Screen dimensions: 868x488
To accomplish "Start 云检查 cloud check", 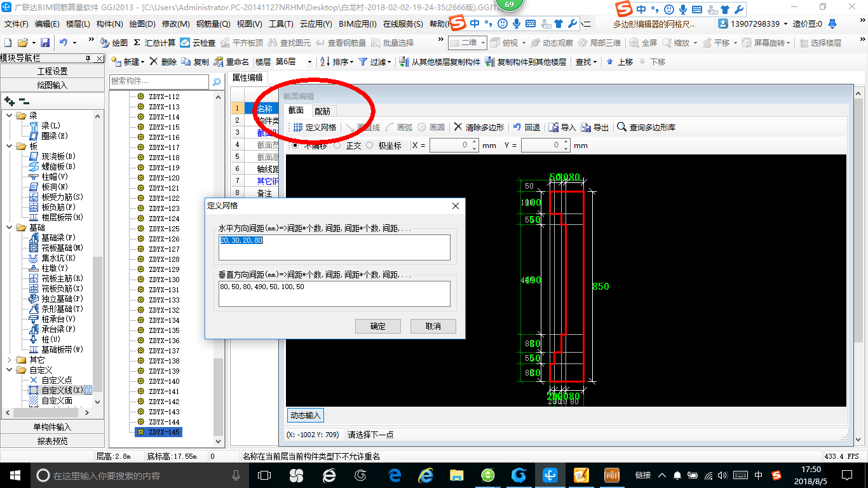I will [198, 43].
